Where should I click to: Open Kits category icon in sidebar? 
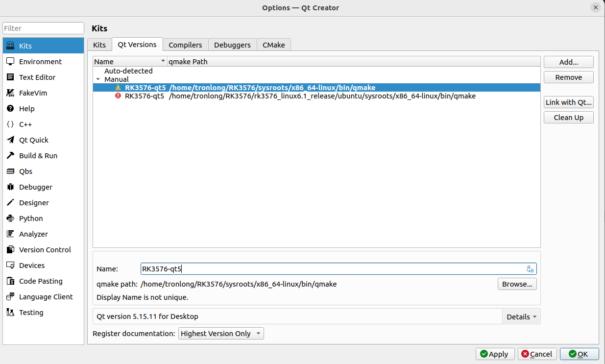(x=10, y=46)
